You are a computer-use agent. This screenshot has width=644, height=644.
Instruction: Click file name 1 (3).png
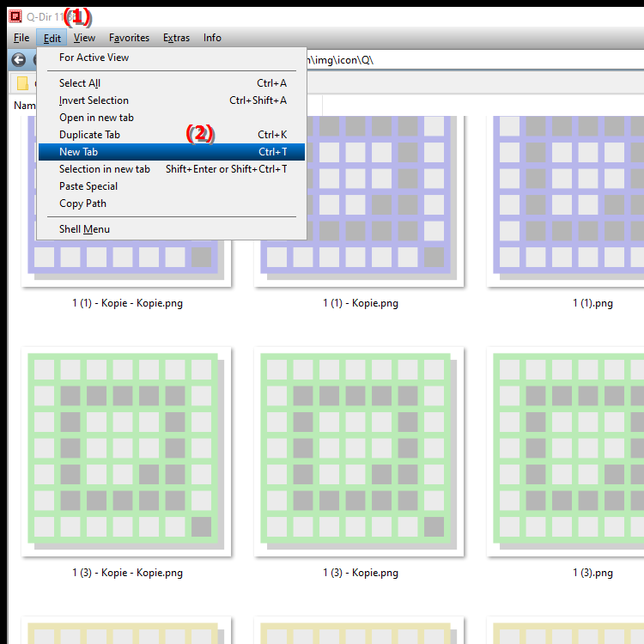click(x=592, y=573)
